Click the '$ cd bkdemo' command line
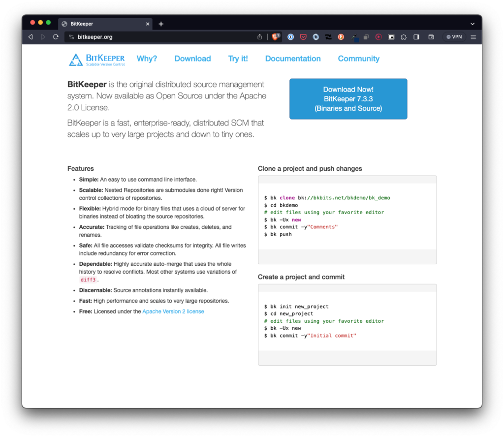The width and height of the screenshot is (504, 437). 281,205
